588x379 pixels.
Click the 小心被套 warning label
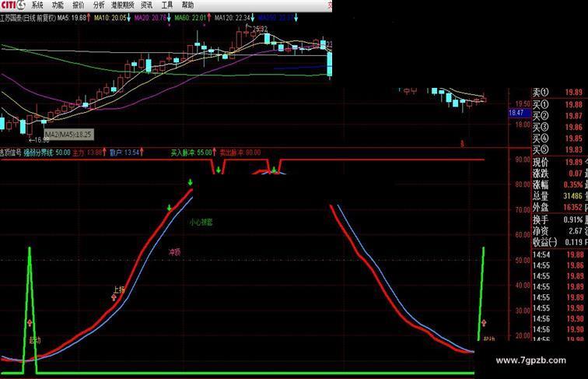(201, 222)
